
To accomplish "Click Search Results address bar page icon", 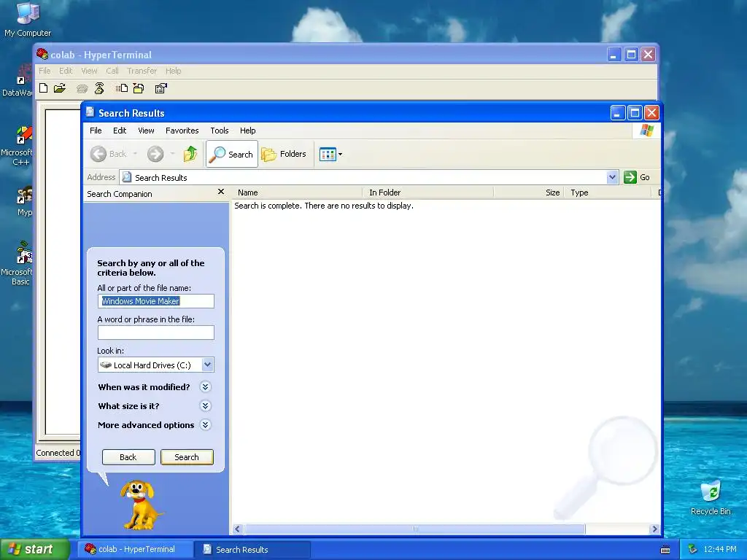I will click(127, 177).
